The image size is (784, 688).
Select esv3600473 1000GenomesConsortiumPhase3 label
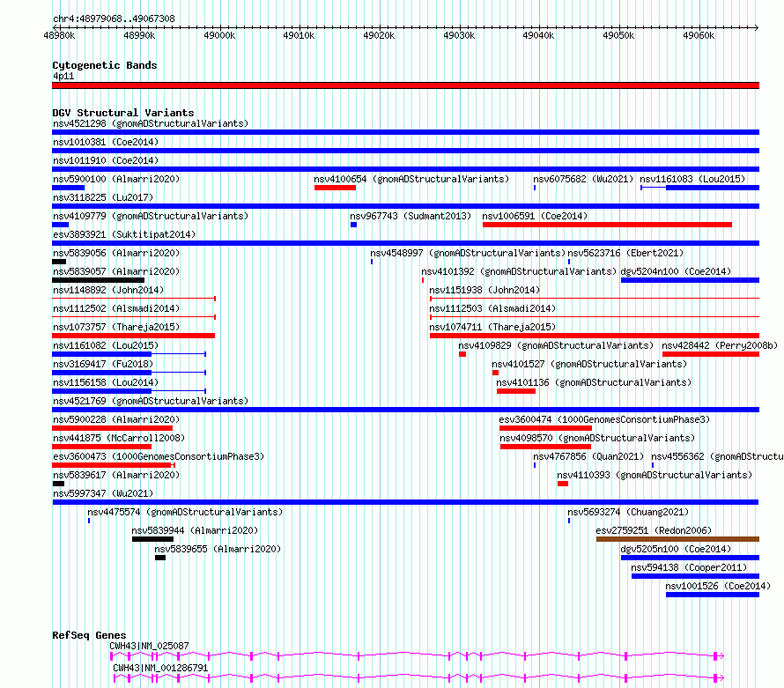point(159,456)
